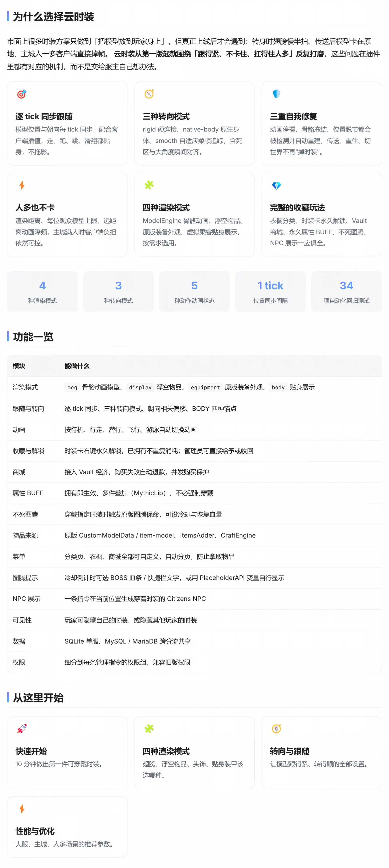Viewport: 389px width, 868px height.
Task: Click the puzzle icon in 从这里开始 section's 四种渲染模式 card
Action: [149, 729]
